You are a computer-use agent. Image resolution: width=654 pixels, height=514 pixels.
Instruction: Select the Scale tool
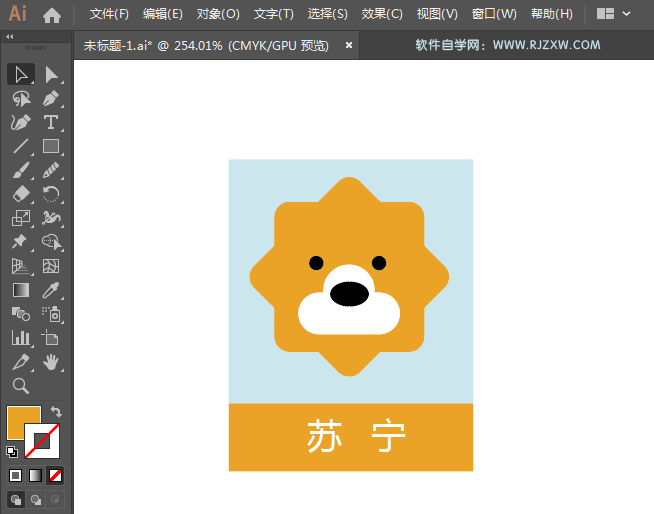click(x=20, y=218)
